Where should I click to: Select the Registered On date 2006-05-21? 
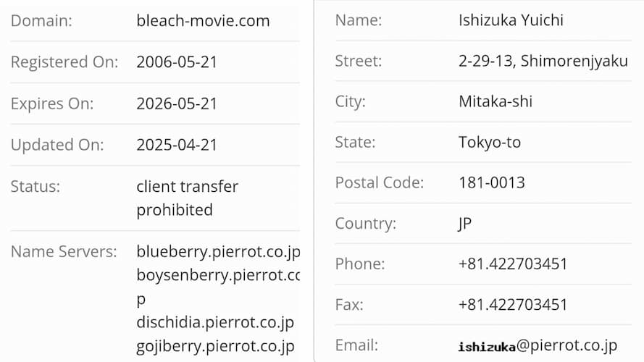pos(177,62)
